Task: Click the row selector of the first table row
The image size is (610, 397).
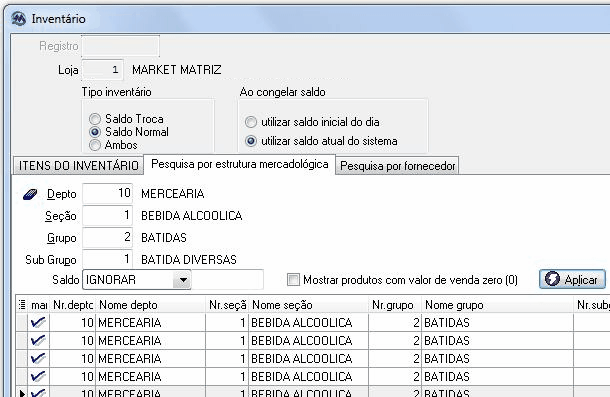Action: (22, 323)
